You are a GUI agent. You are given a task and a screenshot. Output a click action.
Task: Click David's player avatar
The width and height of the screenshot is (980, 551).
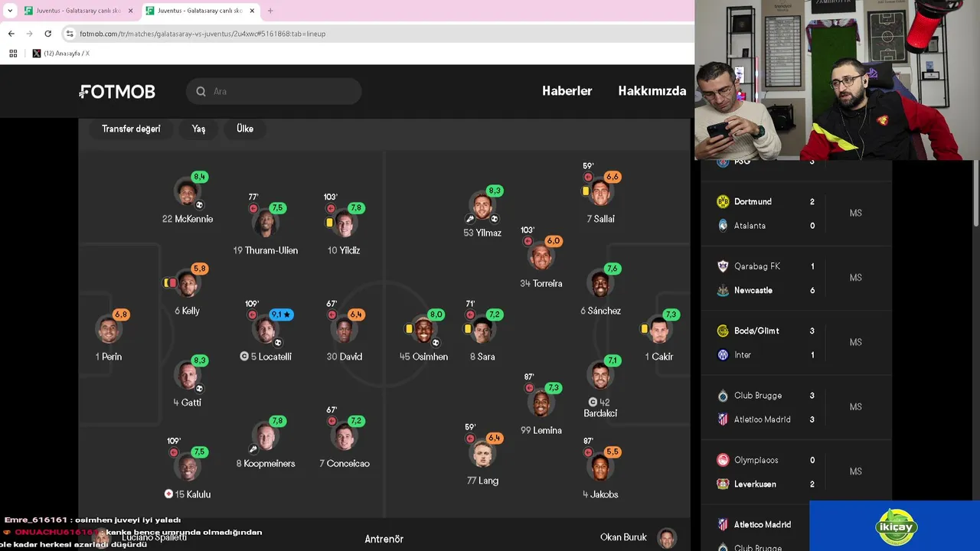(x=345, y=331)
